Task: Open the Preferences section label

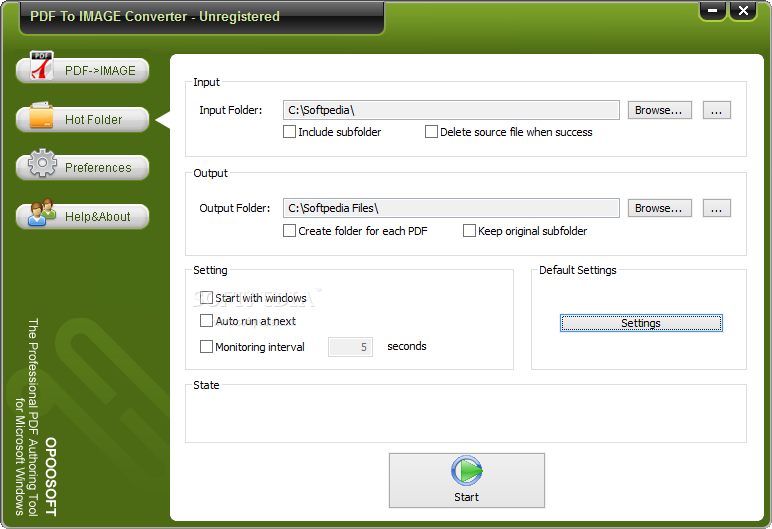Action: click(98, 168)
